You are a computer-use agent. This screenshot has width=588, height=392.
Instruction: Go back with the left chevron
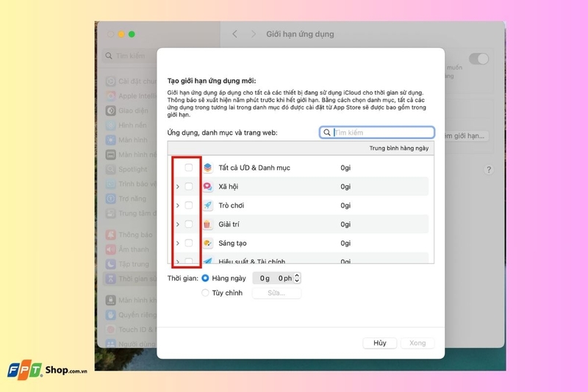coord(234,34)
